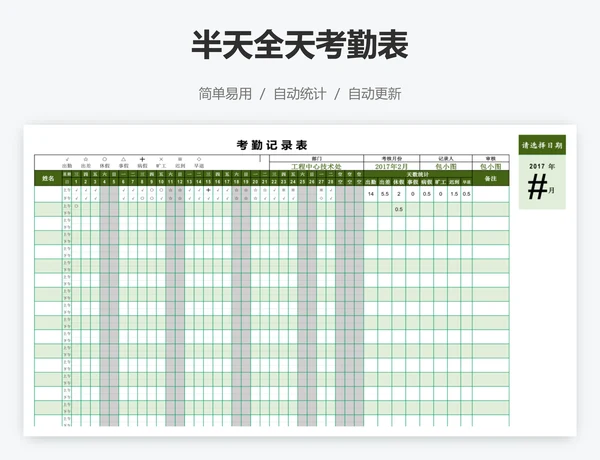Click the △ 事假 triangle symbol in the legend

[x=123, y=159]
